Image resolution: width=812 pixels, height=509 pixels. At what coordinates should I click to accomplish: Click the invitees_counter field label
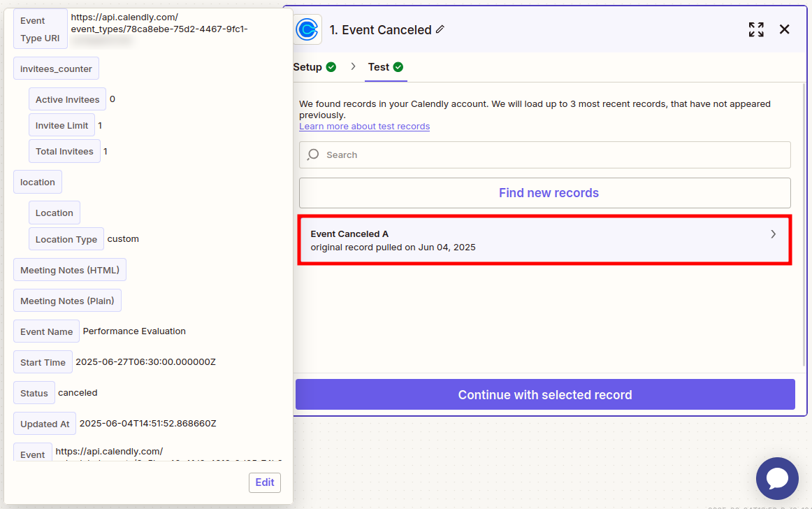coord(56,69)
